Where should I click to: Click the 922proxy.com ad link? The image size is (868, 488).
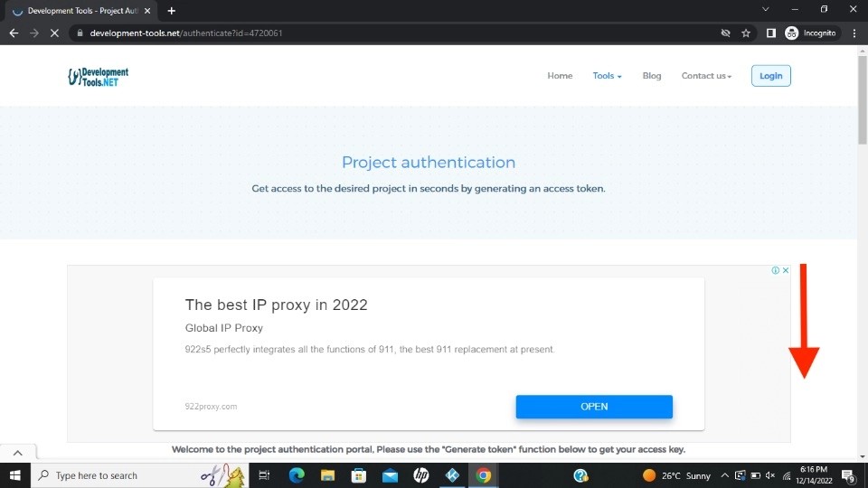[211, 407]
